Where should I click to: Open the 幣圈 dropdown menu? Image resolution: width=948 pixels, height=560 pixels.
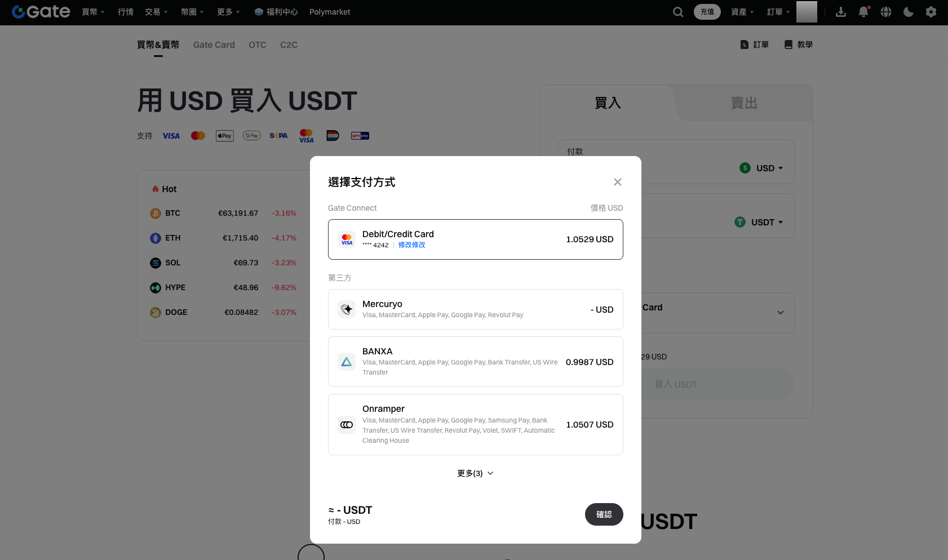point(192,12)
